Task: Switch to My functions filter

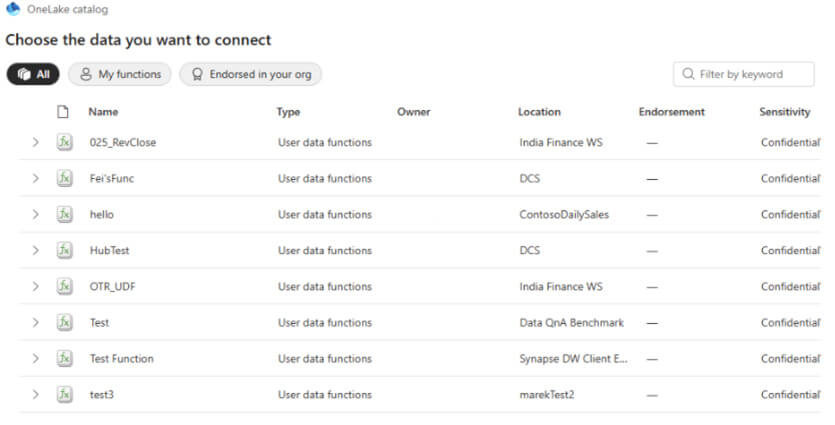Action: tap(120, 74)
